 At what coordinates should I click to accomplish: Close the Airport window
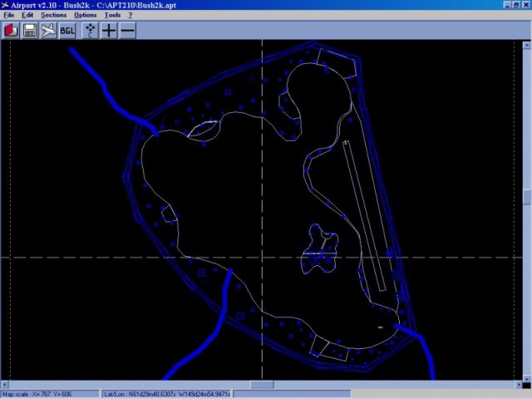point(525,5)
